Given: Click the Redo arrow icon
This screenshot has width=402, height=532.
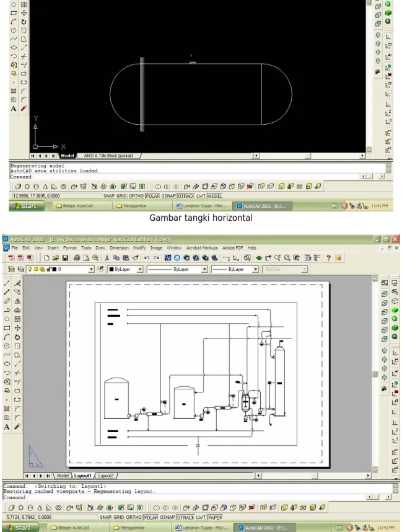Looking at the screenshot, I should [156, 258].
